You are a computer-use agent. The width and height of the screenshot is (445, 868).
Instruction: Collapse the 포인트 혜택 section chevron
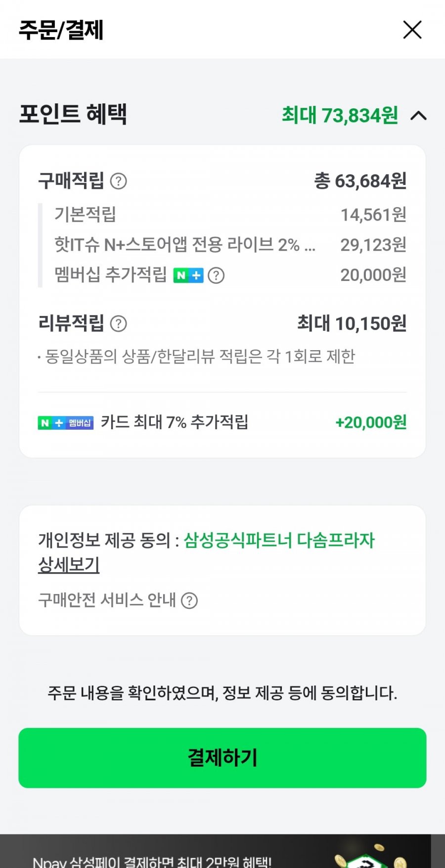[x=419, y=116]
